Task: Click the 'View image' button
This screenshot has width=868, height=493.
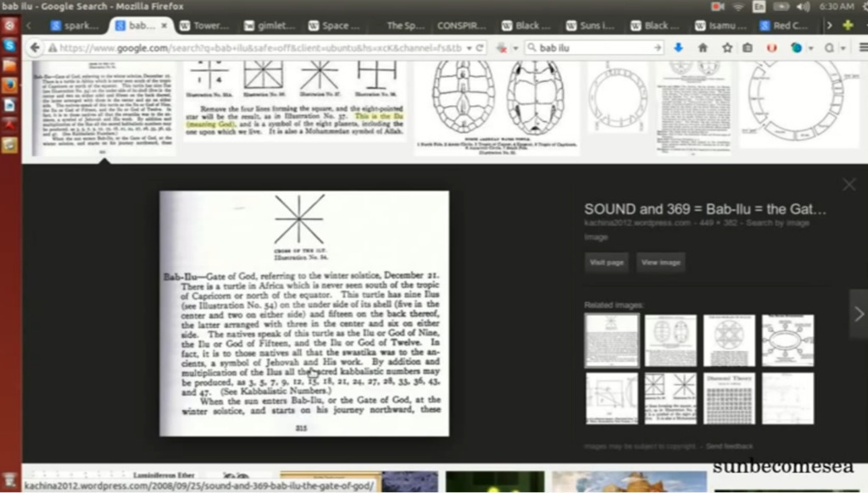Action: point(660,263)
